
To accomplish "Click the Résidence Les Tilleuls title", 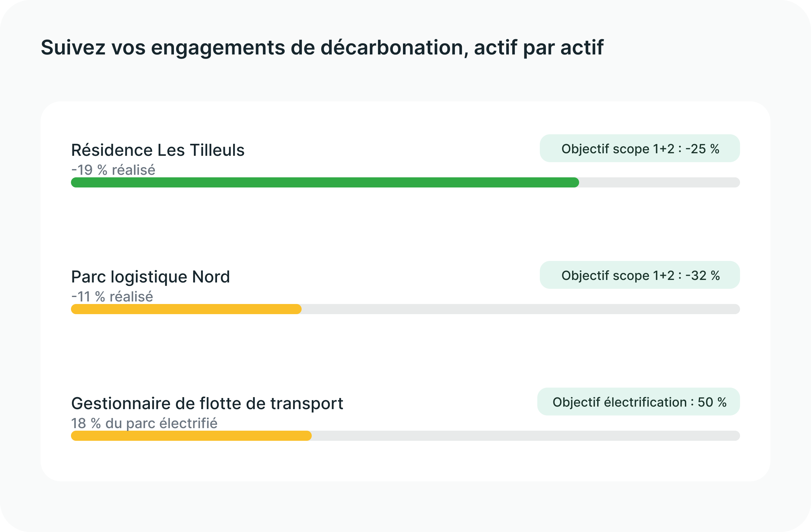I will point(158,150).
